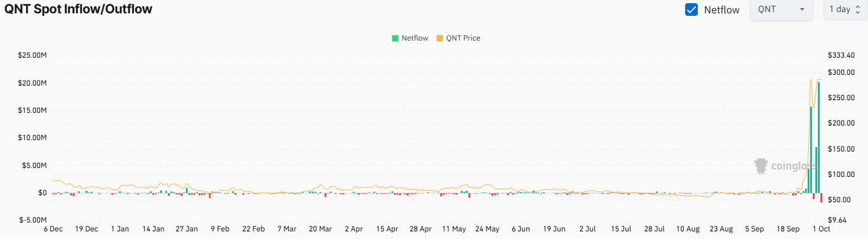Screen dimensions: 868x239
Task: Click the $-5.00M y-axis label
Action: [x=34, y=221]
